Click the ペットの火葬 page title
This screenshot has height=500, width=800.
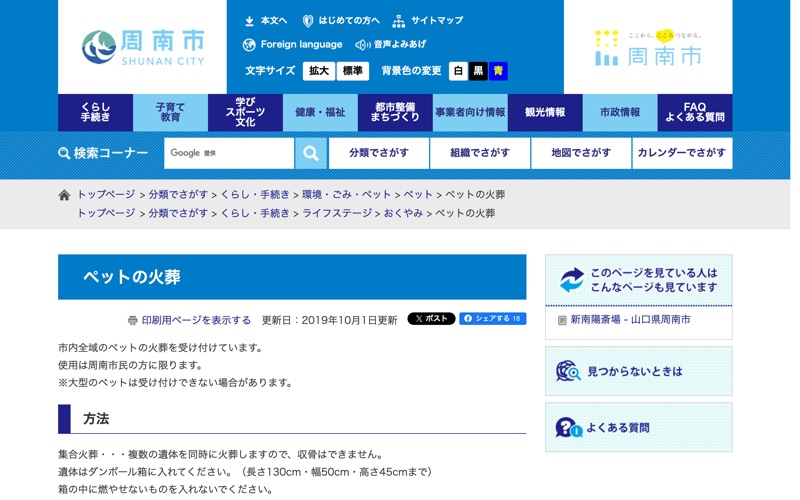[x=132, y=277]
